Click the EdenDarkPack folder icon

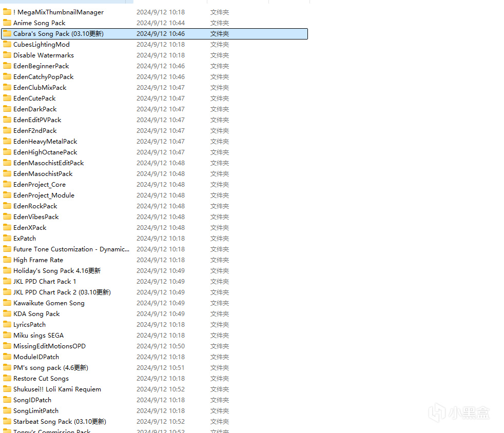click(7, 109)
